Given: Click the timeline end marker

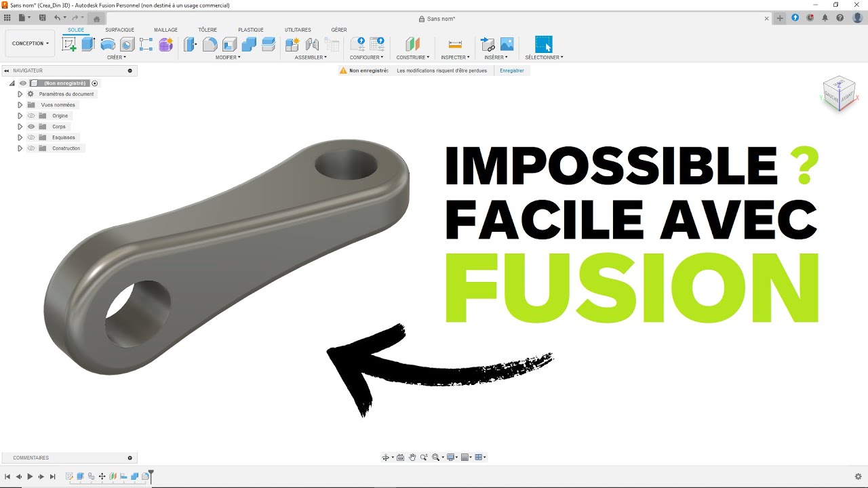Looking at the screenshot, I should click(x=151, y=475).
